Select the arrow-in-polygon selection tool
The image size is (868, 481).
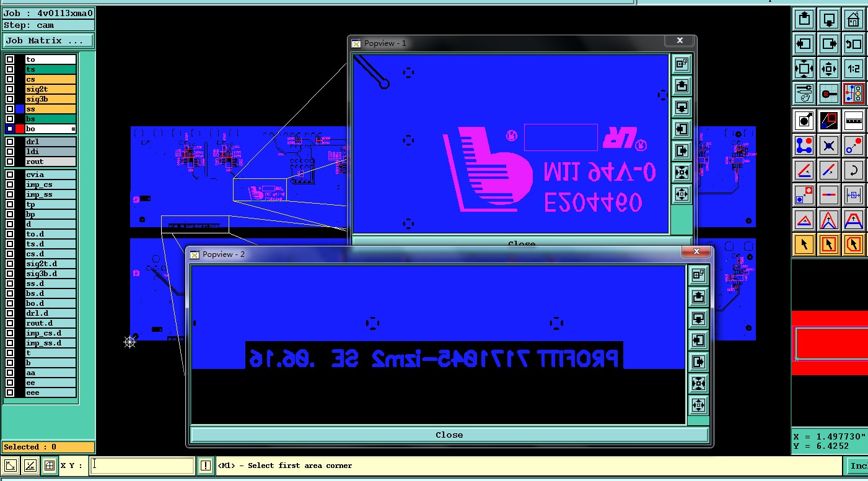854,244
